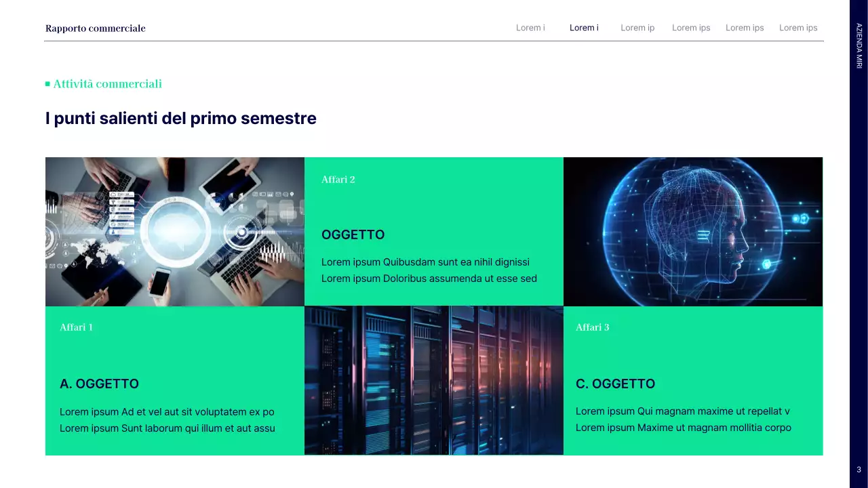Screen dimensions: 868x488
Task: Click the "Affari 2" label
Action: point(338,180)
